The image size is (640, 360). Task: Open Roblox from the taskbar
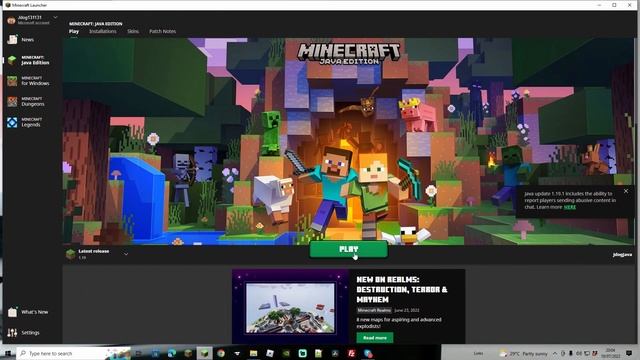(x=270, y=353)
